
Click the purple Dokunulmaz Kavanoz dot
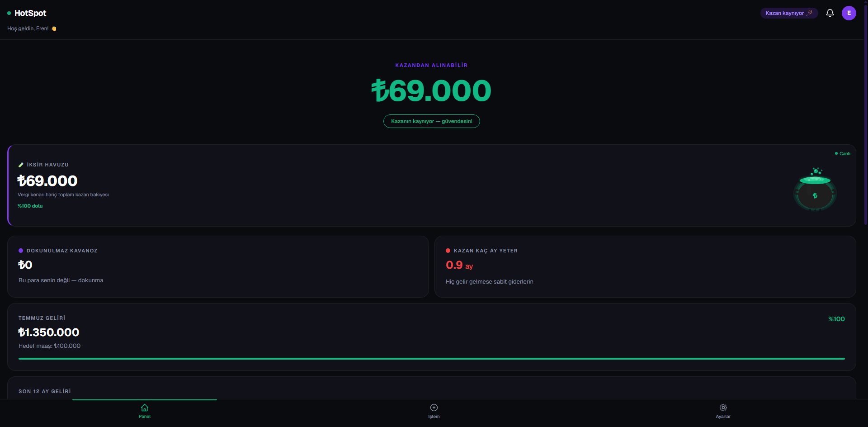pyautogui.click(x=21, y=251)
